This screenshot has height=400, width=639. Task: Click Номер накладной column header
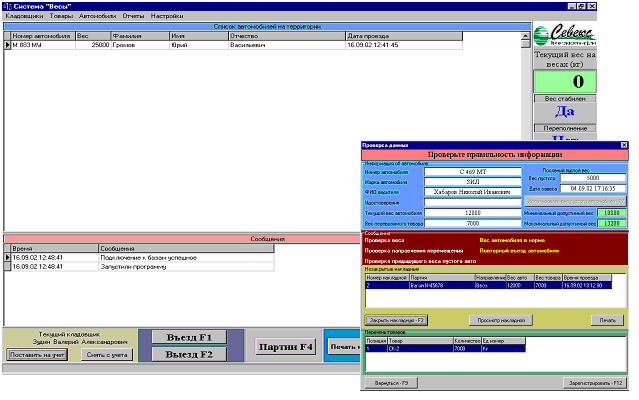[387, 277]
